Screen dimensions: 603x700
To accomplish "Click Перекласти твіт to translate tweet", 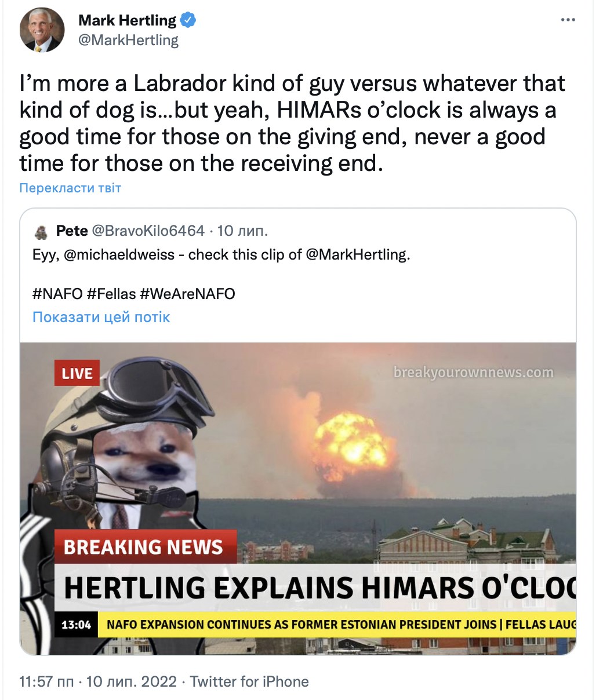I will (x=70, y=188).
